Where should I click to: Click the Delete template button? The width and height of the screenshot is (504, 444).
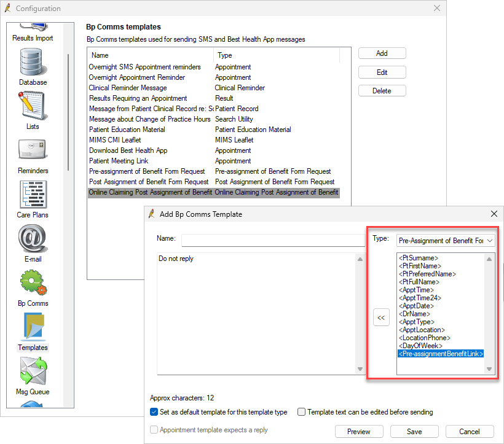click(382, 91)
